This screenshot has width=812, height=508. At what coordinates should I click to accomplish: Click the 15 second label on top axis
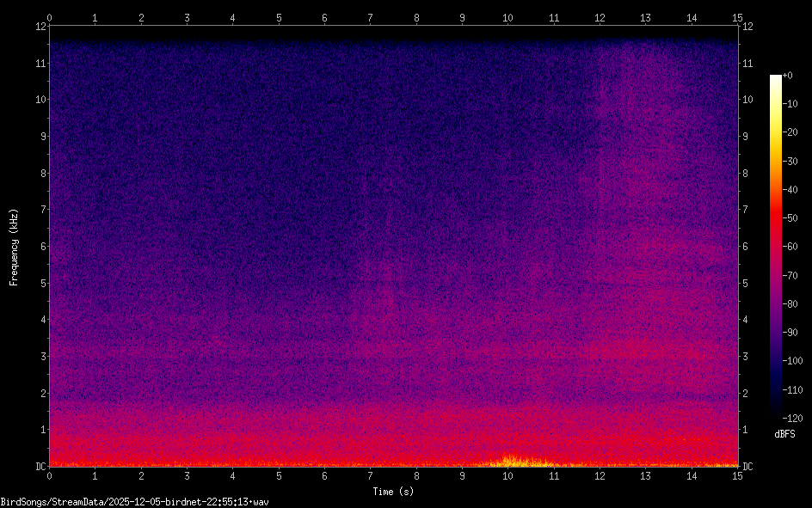pyautogui.click(x=737, y=17)
